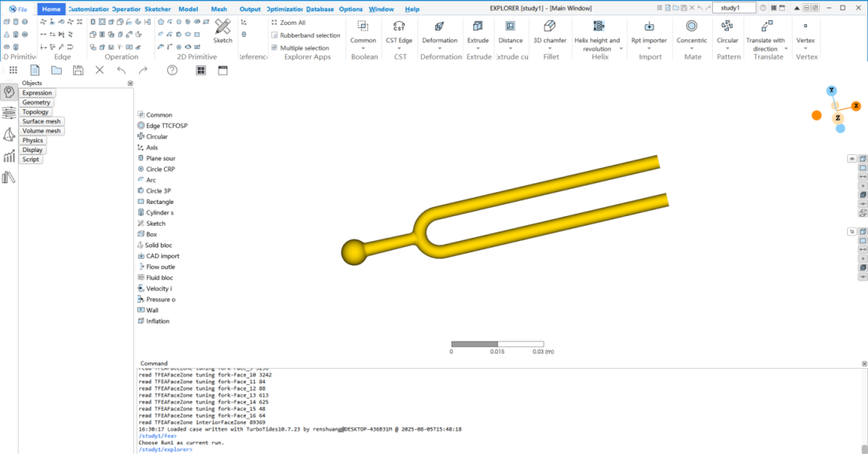Open the File menu
The width and height of the screenshot is (868, 454).
(18, 9)
